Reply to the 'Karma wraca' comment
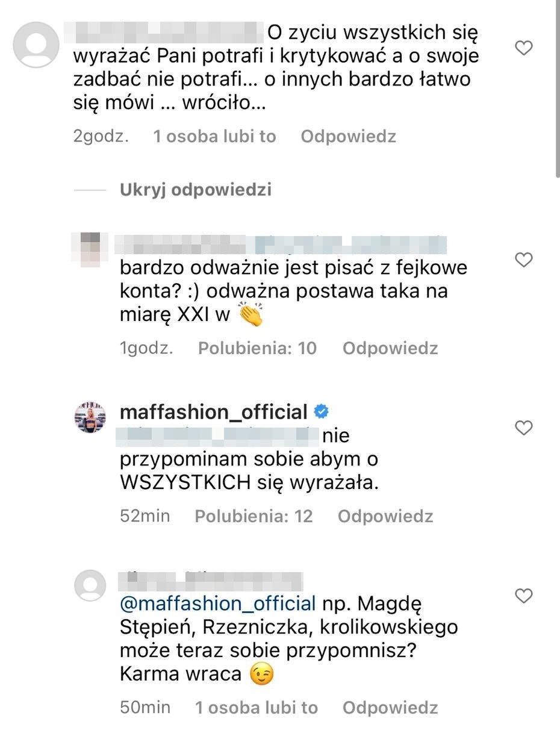This screenshot has width=560, height=751. pos(390,708)
